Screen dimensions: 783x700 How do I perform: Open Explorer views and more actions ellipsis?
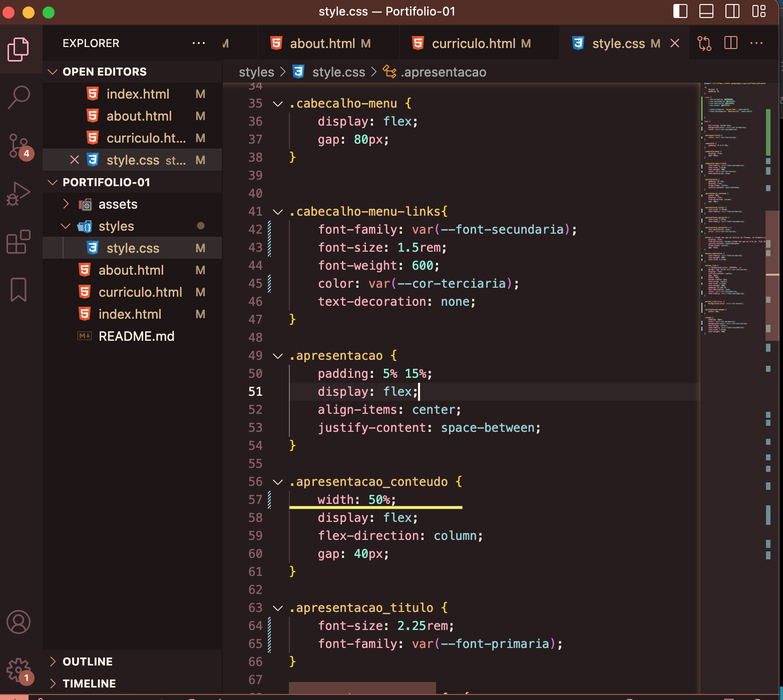tap(199, 43)
